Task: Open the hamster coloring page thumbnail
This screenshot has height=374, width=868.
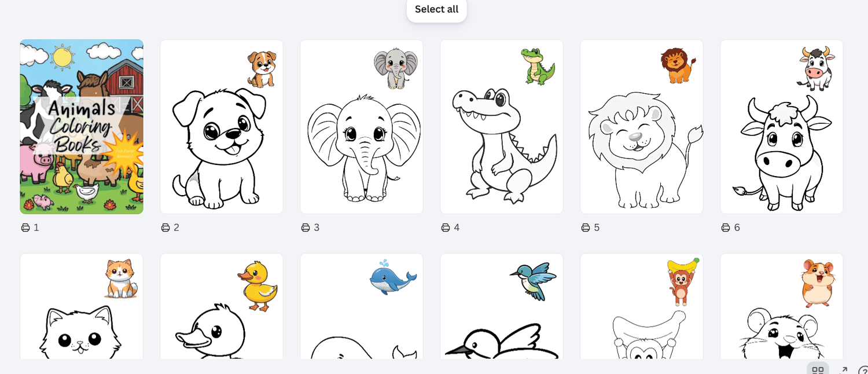Action: (x=782, y=306)
